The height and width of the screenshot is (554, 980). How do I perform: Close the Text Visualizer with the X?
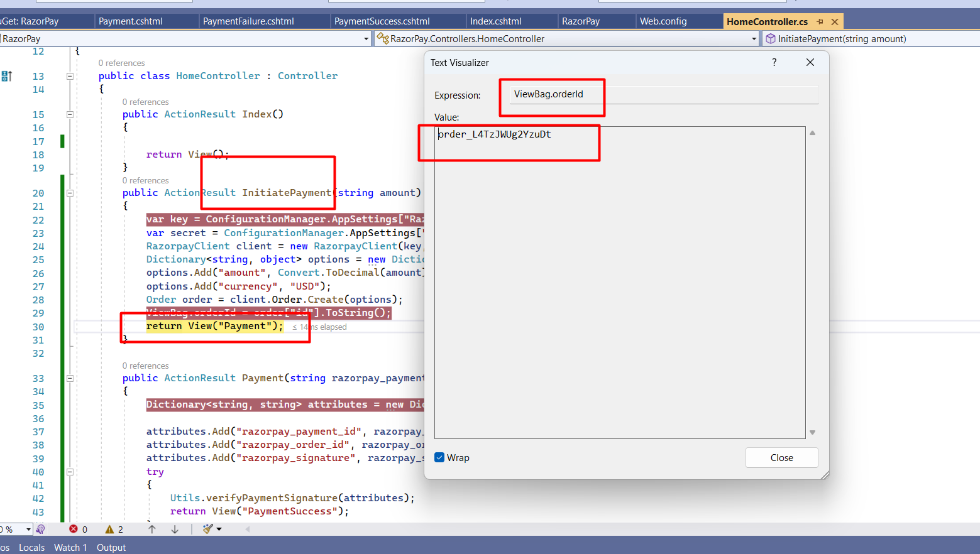click(810, 62)
